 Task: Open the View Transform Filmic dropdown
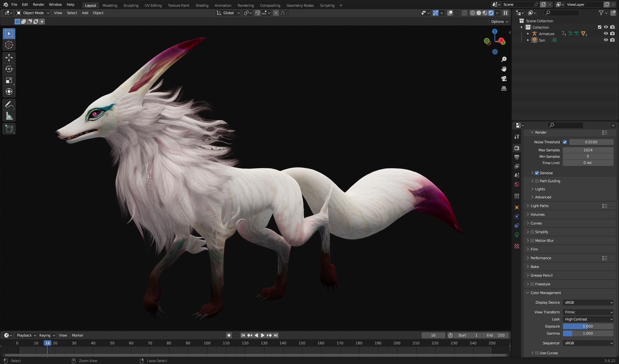(x=588, y=312)
